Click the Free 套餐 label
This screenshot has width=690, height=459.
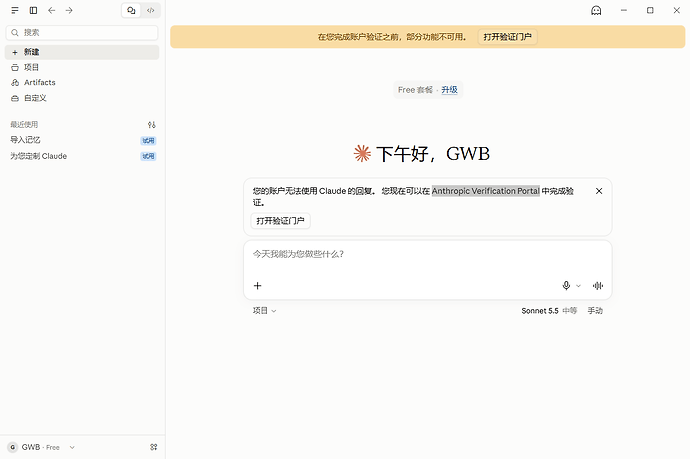[415, 90]
